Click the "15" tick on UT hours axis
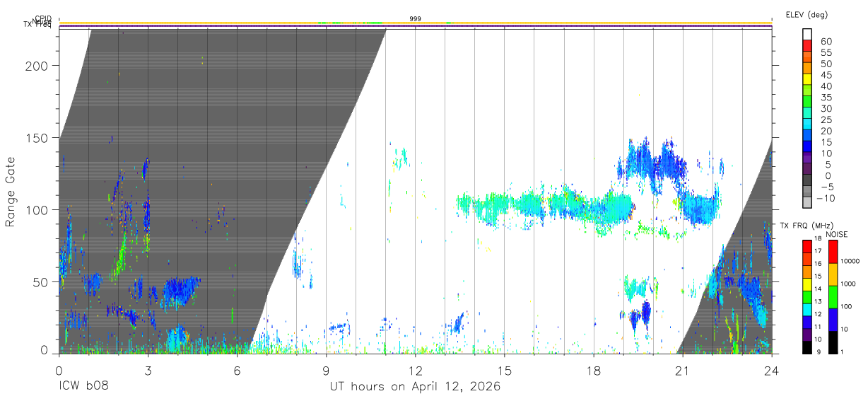 pyautogui.click(x=504, y=369)
